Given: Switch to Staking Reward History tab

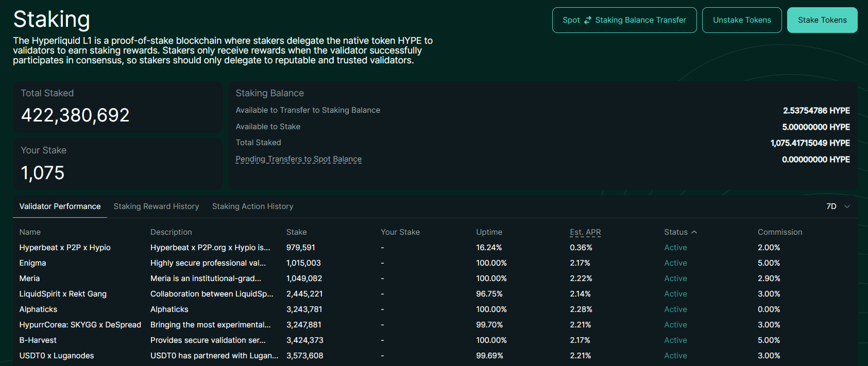Looking at the screenshot, I should (156, 206).
